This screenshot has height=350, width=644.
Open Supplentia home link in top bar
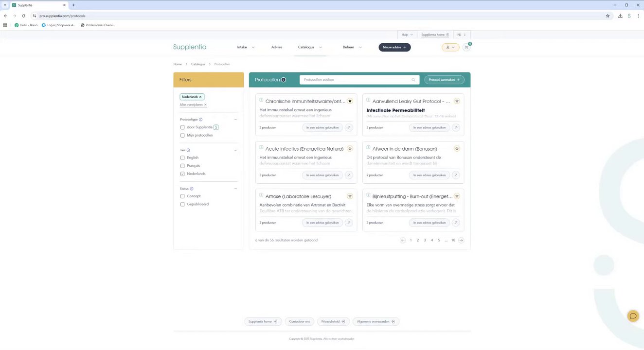pos(435,35)
